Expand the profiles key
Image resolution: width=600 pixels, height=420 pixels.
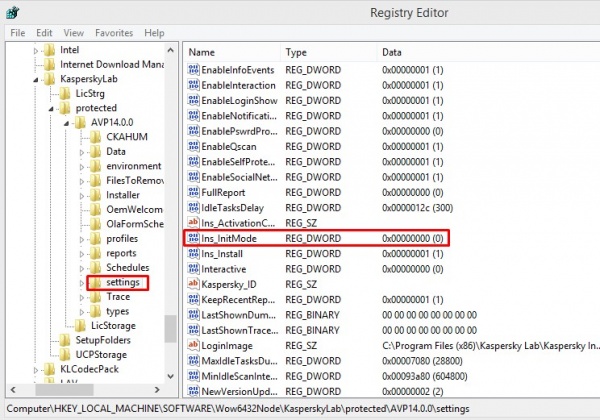[x=82, y=239]
